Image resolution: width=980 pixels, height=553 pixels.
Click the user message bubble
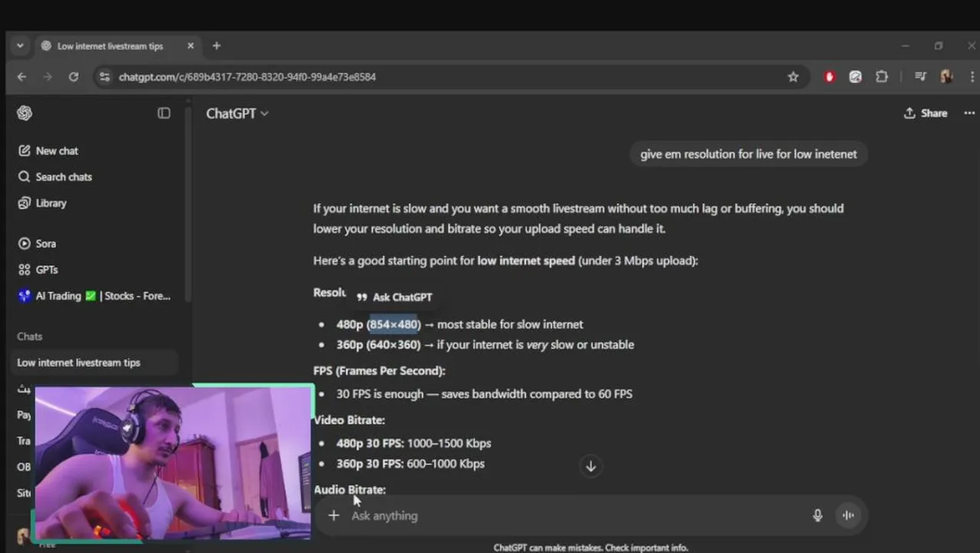[x=749, y=154]
